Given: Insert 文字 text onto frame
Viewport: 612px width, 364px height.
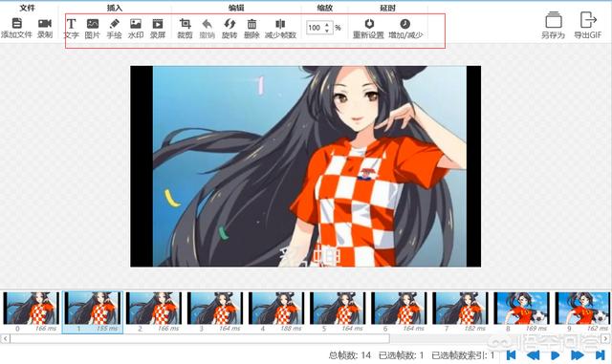Looking at the screenshot, I should tap(71, 28).
